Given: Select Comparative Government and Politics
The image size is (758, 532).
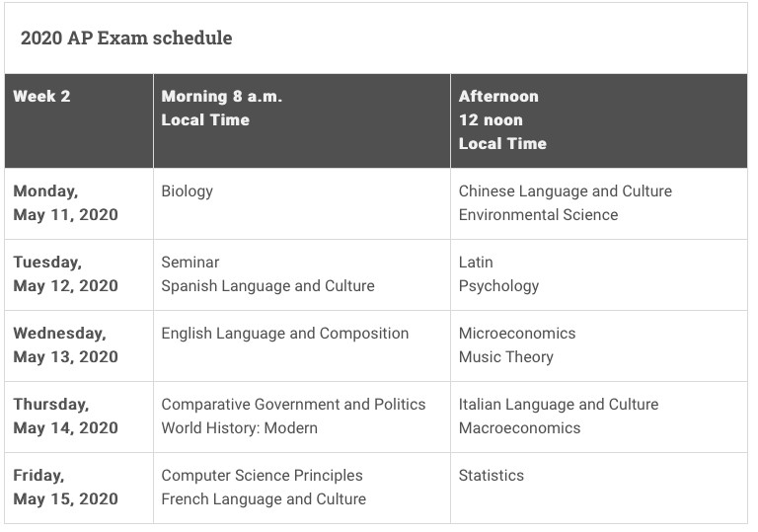Looking at the screenshot, I should point(293,405).
